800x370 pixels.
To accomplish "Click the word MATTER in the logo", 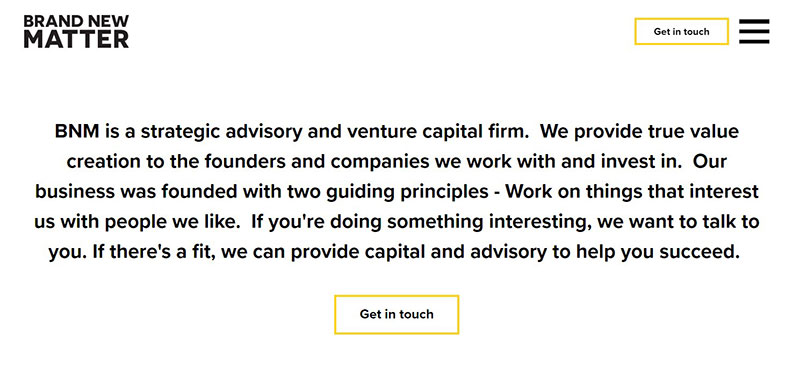I will 77,39.
